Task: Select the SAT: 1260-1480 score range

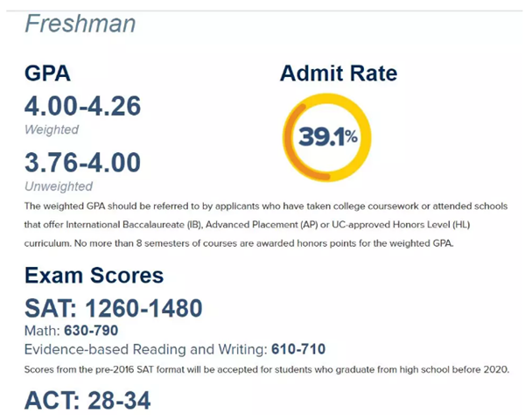Action: coord(114,308)
